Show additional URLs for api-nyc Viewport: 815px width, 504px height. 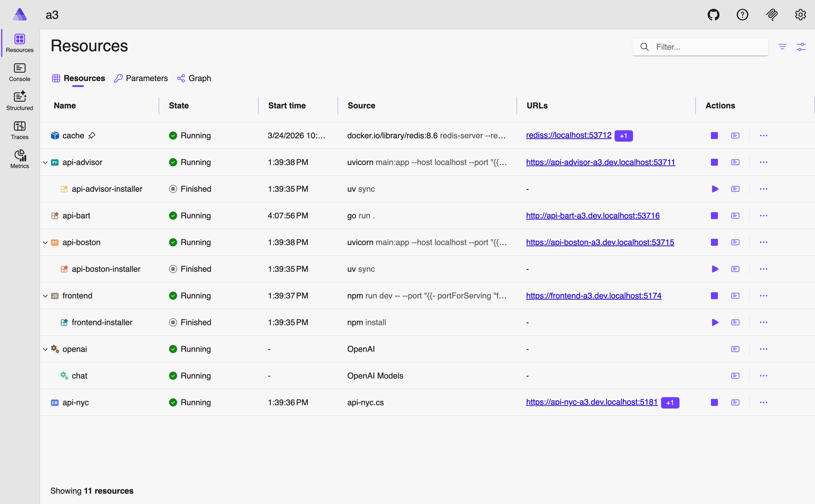[x=670, y=402]
